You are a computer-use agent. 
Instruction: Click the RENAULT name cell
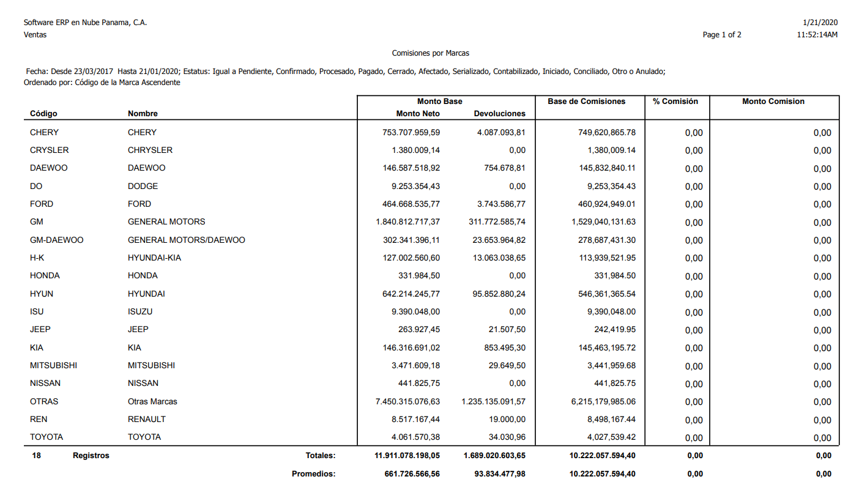(147, 420)
